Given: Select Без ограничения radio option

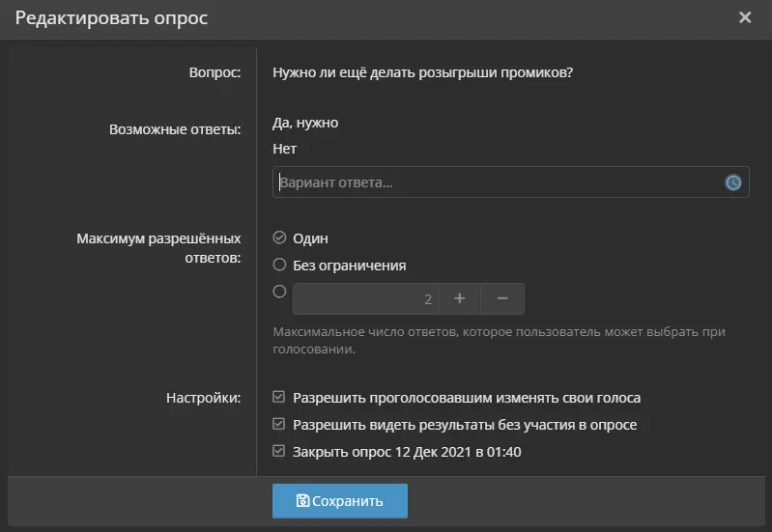Looking at the screenshot, I should (x=279, y=265).
